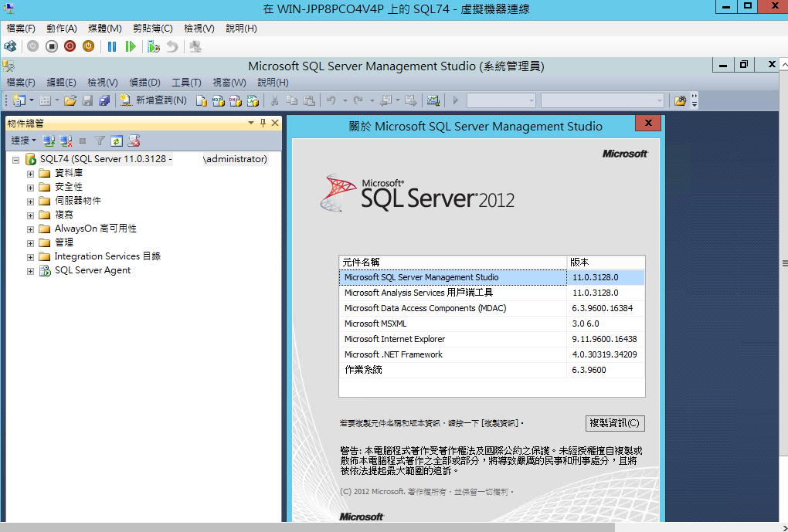788x532 pixels.
Task: Close the 物件總管 panel
Action: pos(275,123)
